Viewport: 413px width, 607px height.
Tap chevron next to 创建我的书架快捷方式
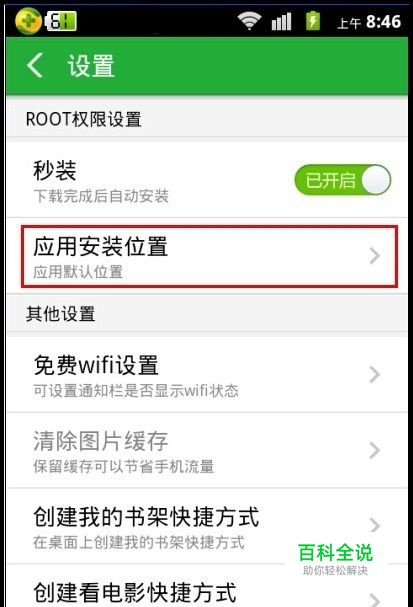[374, 525]
